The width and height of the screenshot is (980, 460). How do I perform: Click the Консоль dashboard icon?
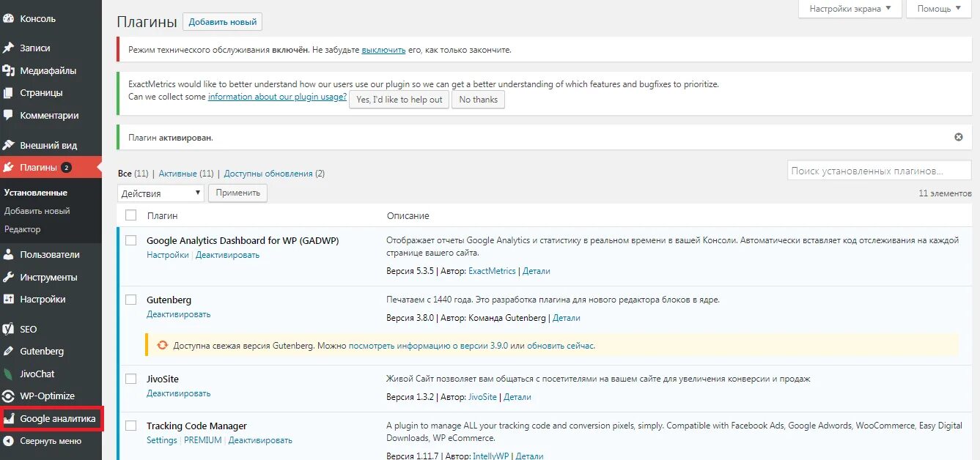coord(9,19)
